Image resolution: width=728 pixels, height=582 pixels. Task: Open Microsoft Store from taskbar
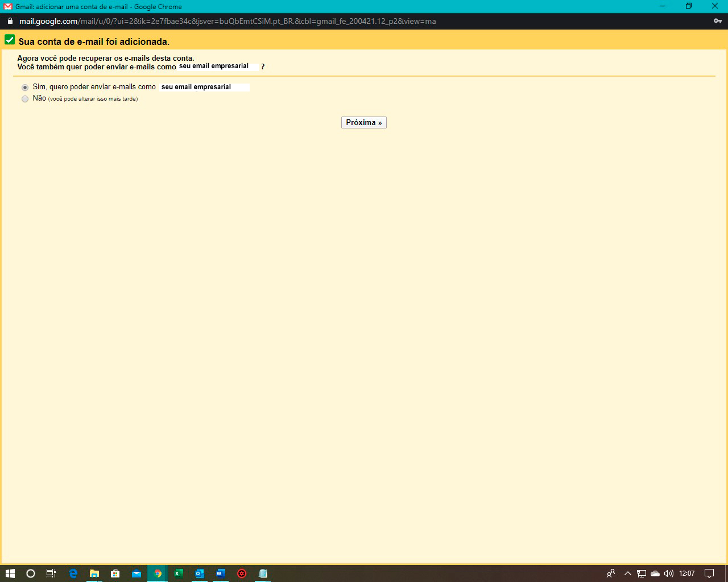point(115,573)
